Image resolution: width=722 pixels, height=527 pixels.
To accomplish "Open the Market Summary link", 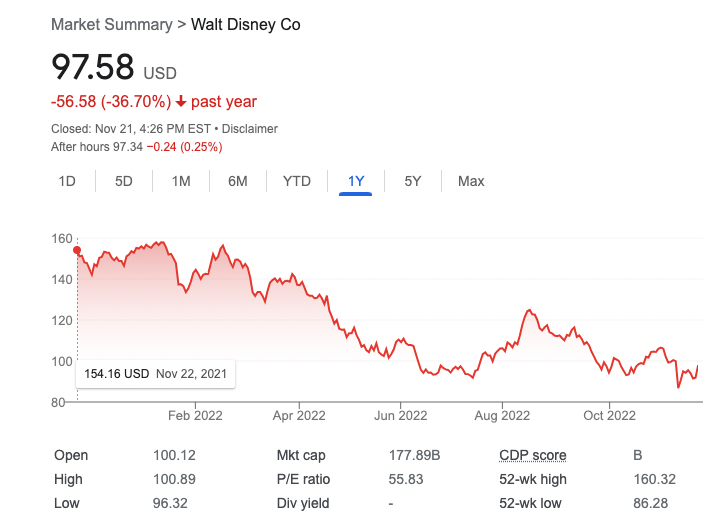I will coord(111,24).
